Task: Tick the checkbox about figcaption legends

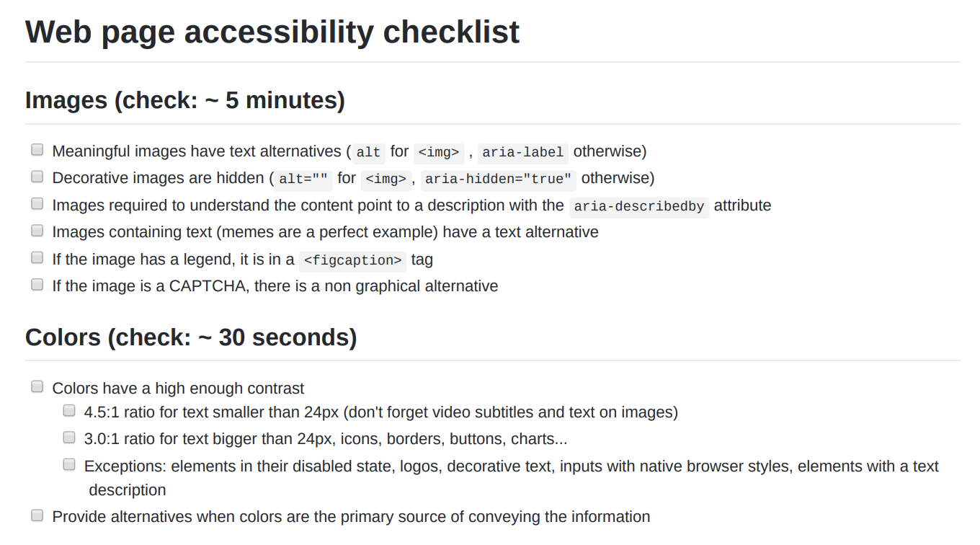Action: 37,257
